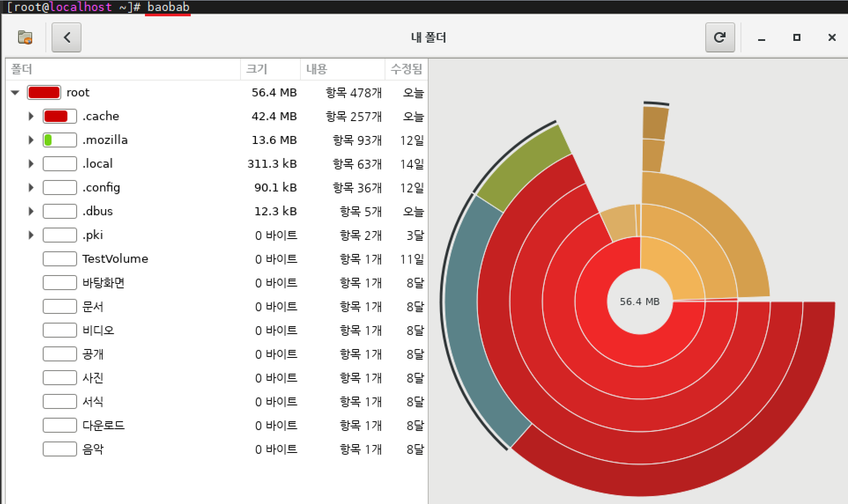
Task: Expand the .config folder
Action: tap(31, 188)
